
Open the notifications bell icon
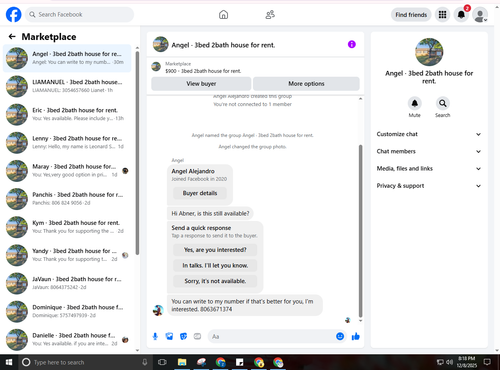point(461,15)
